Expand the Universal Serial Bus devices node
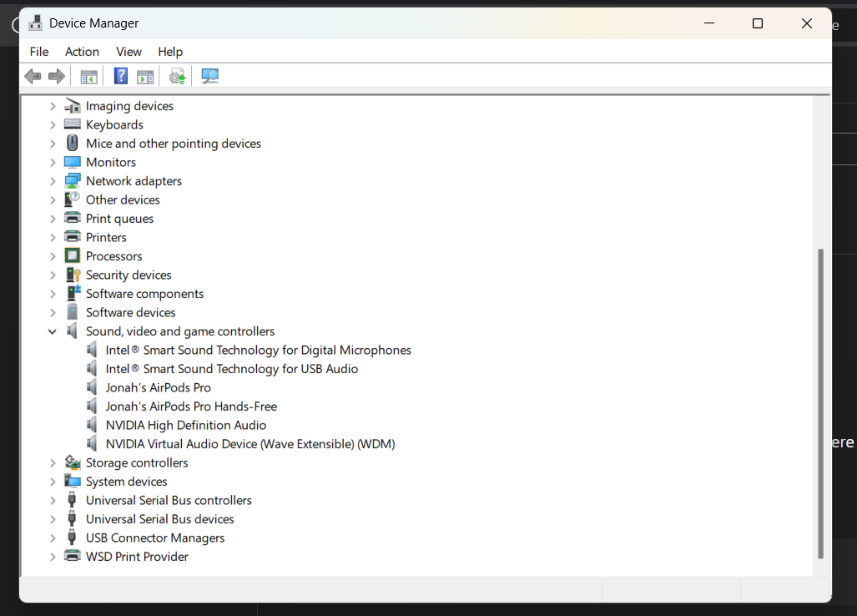The width and height of the screenshot is (857, 616). pyautogui.click(x=53, y=519)
